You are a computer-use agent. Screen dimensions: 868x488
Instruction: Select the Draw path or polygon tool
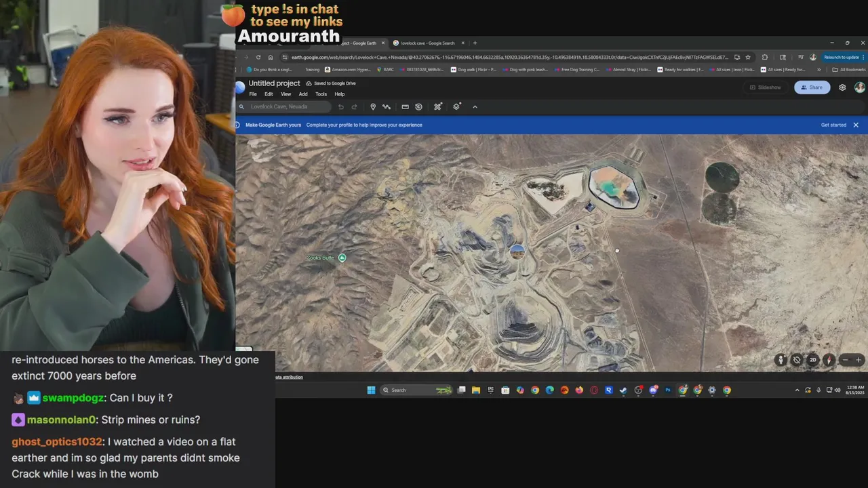click(387, 106)
